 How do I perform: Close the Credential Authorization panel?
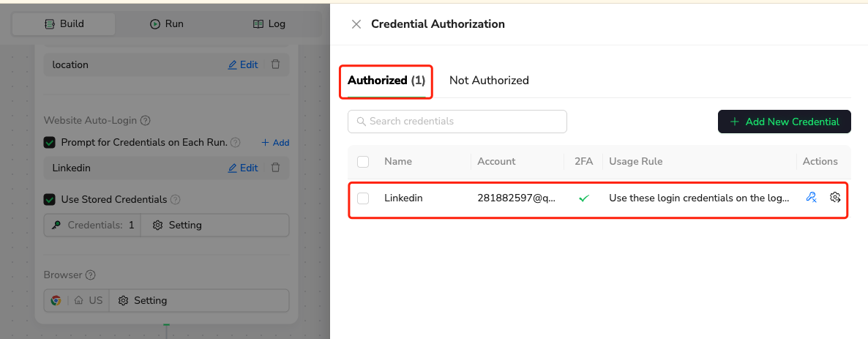[x=356, y=24]
